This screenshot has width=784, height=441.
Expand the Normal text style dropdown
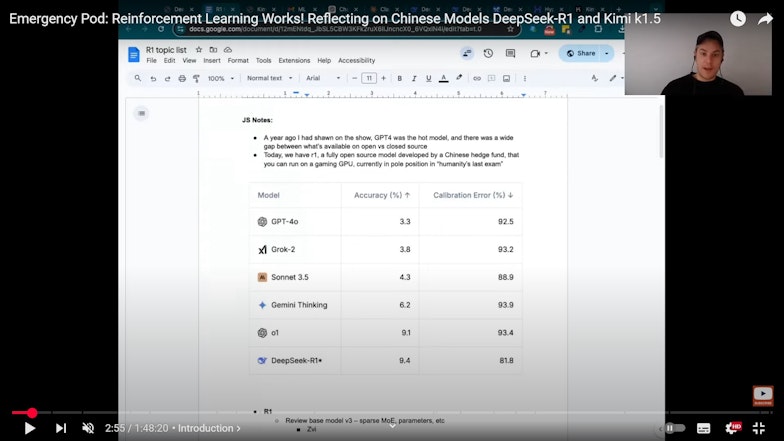point(267,78)
